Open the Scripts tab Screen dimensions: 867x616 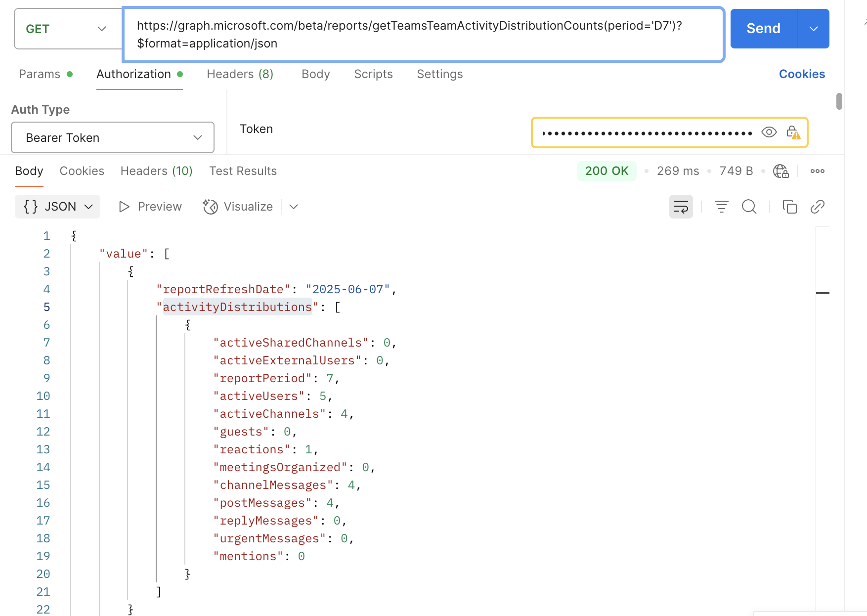pos(373,74)
